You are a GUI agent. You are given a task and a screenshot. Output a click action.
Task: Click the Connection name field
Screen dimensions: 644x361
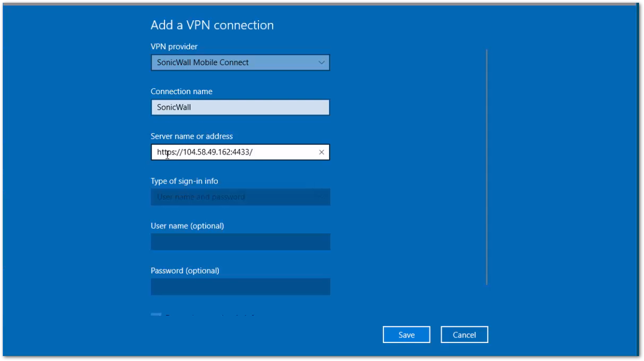240,107
